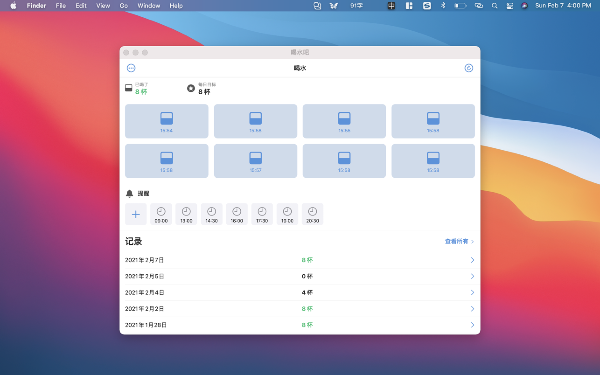Click the 2021年1月28日 record date
Viewport: 600px width, 375px height.
(x=146, y=325)
